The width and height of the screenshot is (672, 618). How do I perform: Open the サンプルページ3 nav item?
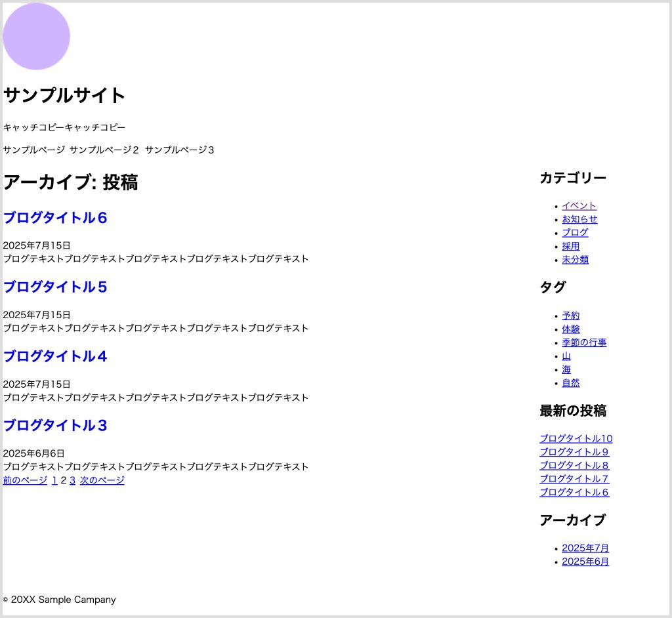click(x=180, y=150)
